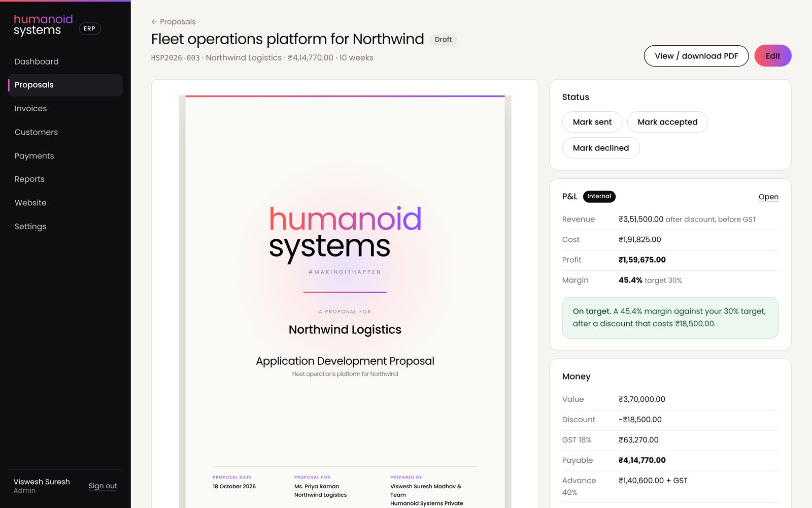Screen dimensions: 812x508
Task: Navigate to Customers
Action: coord(65,132)
